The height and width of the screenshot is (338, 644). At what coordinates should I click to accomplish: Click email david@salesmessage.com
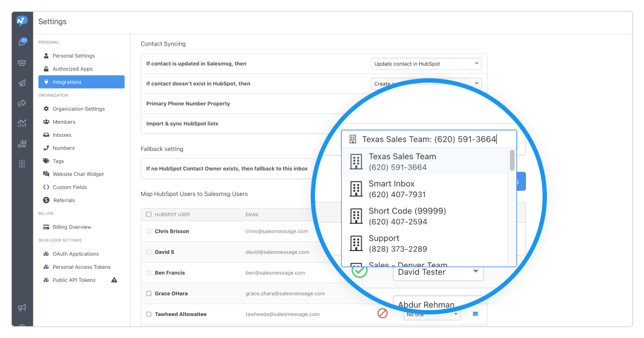point(277,252)
